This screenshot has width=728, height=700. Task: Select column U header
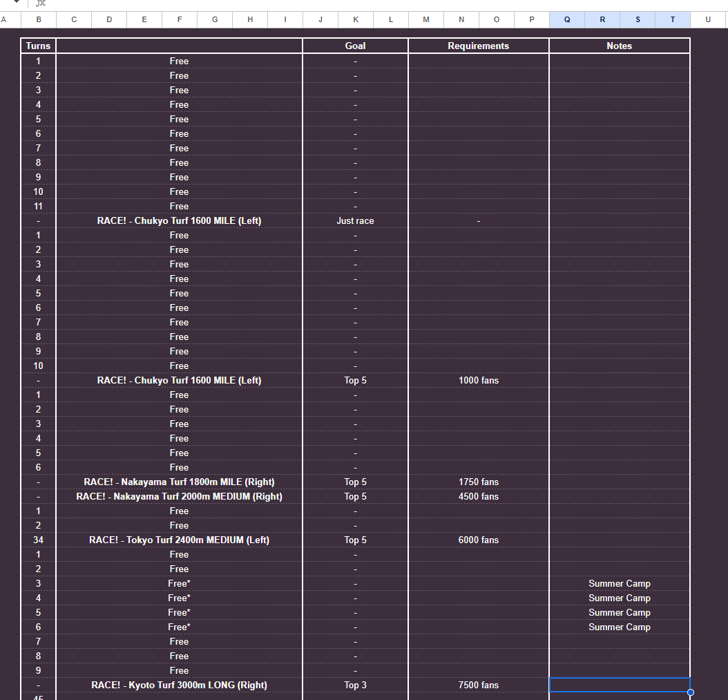click(708, 19)
